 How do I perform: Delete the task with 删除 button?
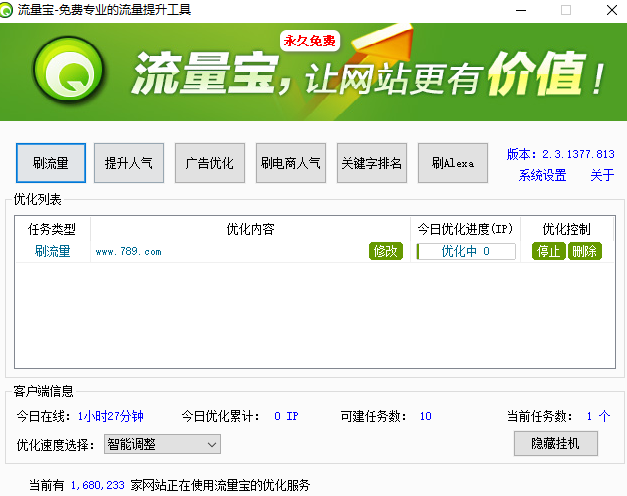[x=584, y=251]
